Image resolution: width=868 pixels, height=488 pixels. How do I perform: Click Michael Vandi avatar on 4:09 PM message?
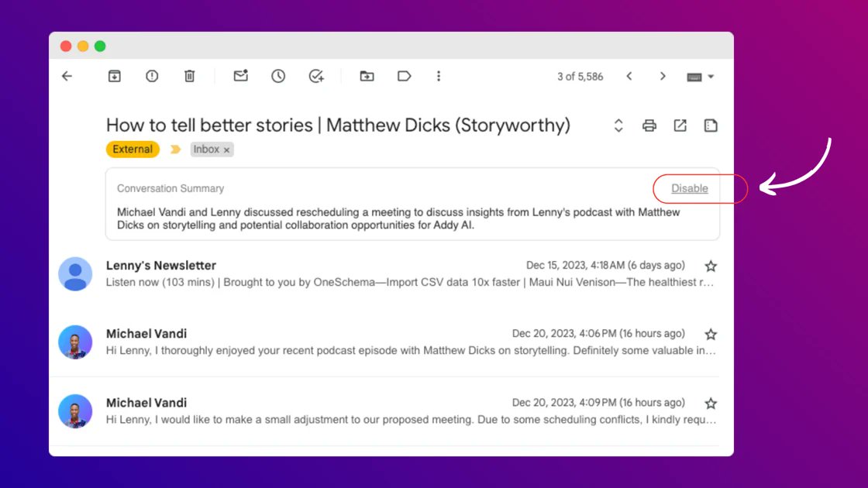coord(75,411)
